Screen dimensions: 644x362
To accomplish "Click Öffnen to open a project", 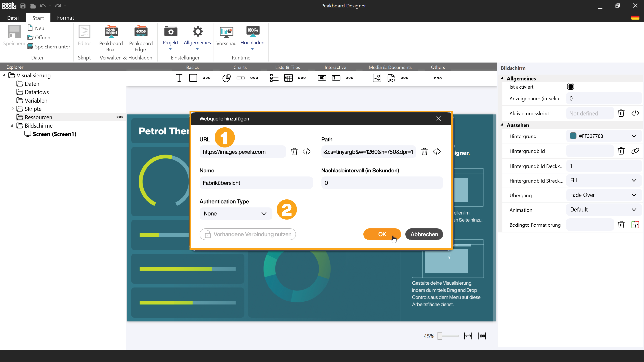I will [x=39, y=37].
